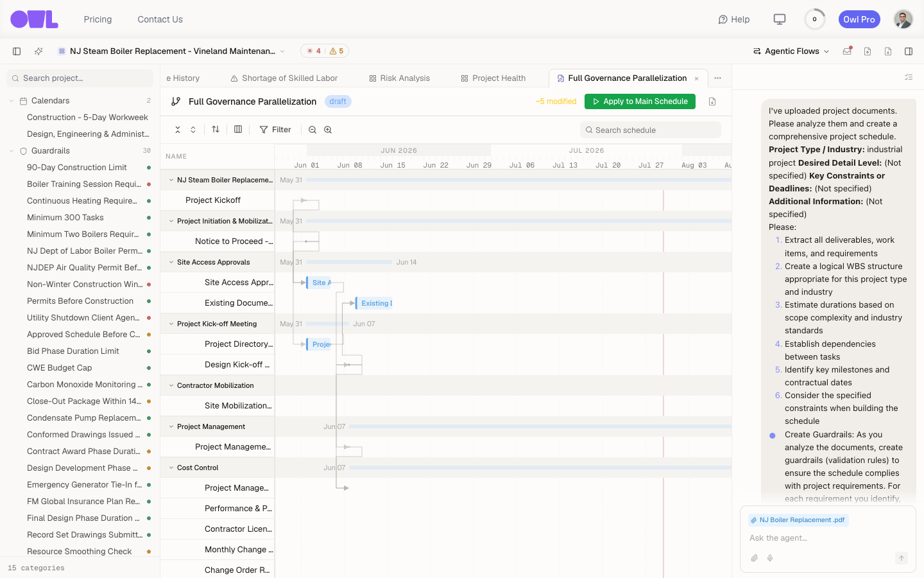Click the send arrow button
This screenshot has height=578, width=924.
(902, 558)
